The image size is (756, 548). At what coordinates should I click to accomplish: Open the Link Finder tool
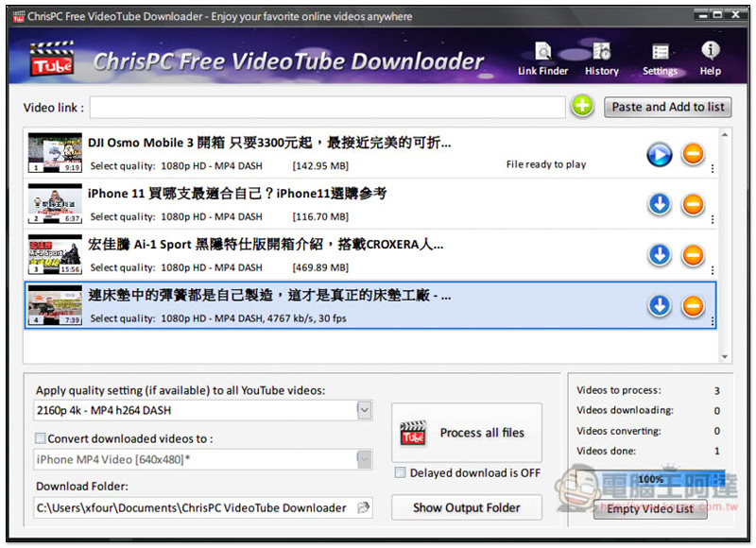point(542,57)
